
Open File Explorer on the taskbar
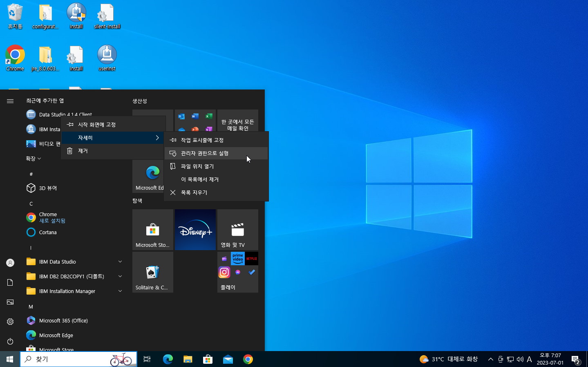(x=188, y=359)
